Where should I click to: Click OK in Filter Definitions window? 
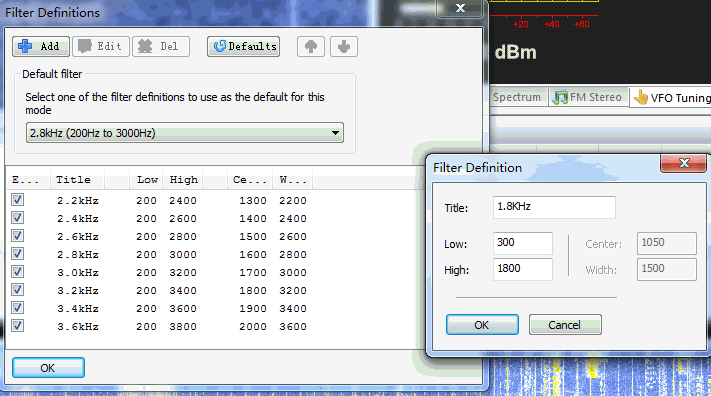point(48,367)
